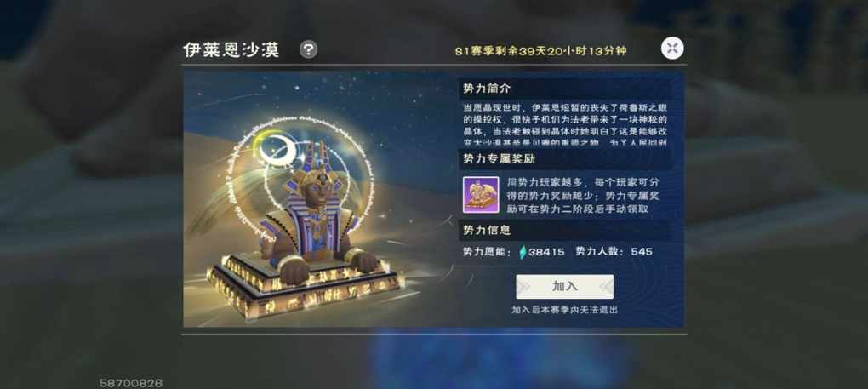Image resolution: width=868 pixels, height=389 pixels.
Task: Click the crescent moon emblem above sphinx
Action: tap(274, 148)
